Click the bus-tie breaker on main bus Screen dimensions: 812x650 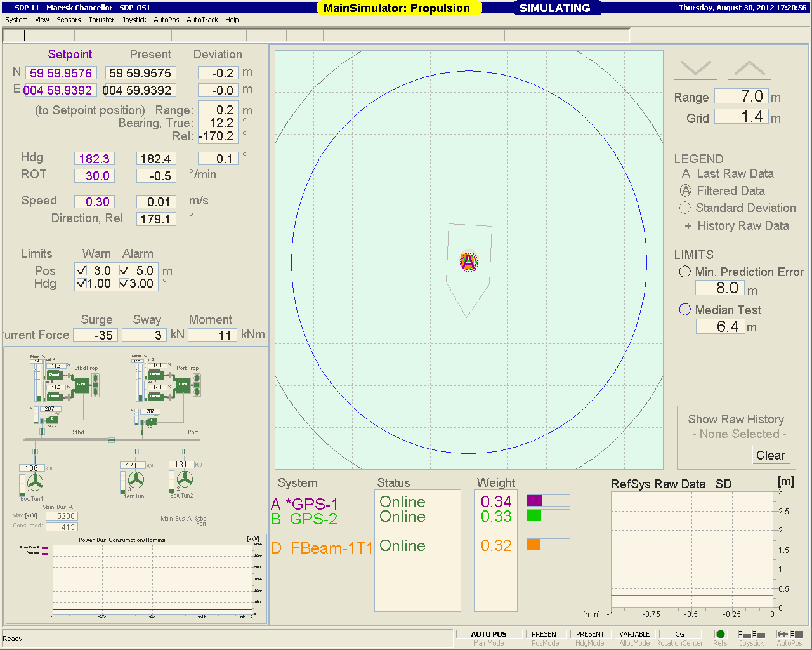(112, 440)
